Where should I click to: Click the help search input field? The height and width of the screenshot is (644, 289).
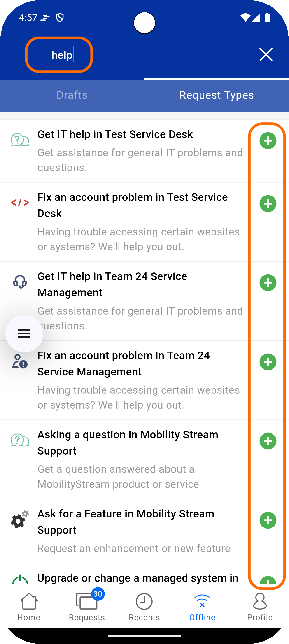click(59, 55)
